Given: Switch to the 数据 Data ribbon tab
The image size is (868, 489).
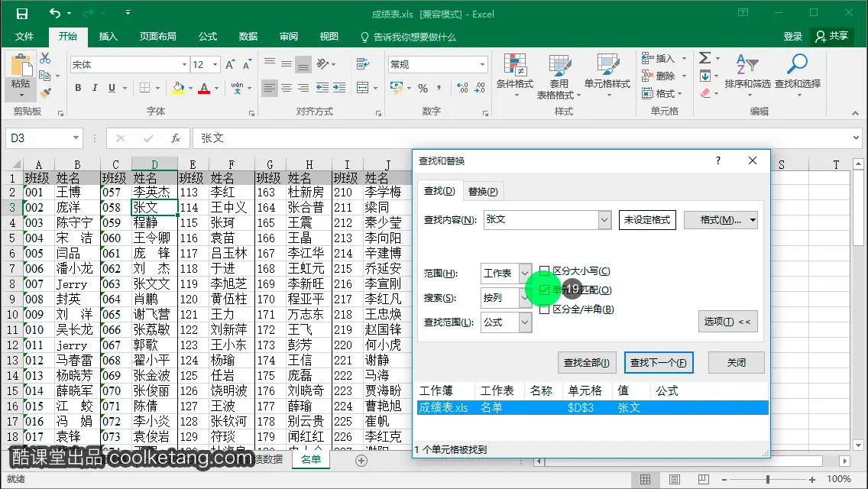Looking at the screenshot, I should 248,37.
